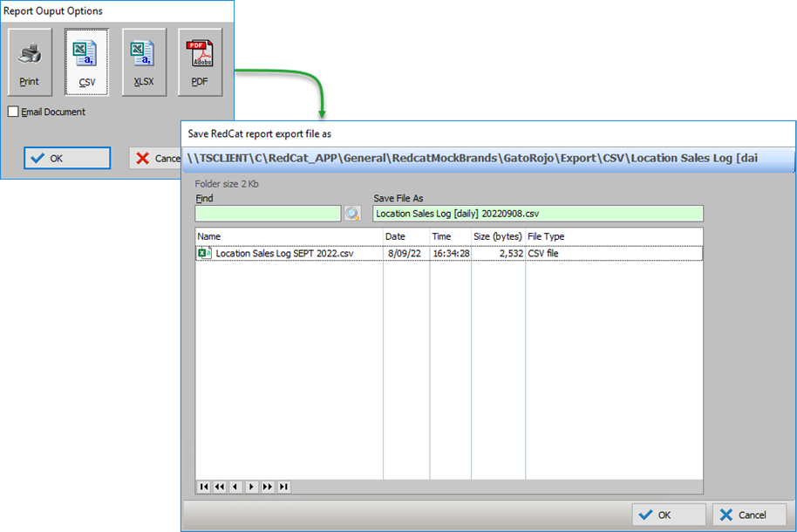797x532 pixels.
Task: Go forward a page in file list
Action: pos(268,487)
